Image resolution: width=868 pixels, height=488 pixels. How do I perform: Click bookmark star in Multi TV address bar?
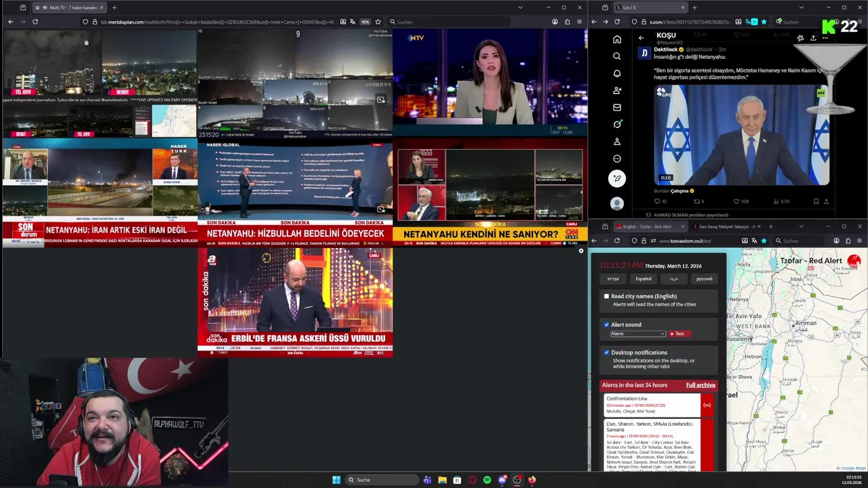378,22
